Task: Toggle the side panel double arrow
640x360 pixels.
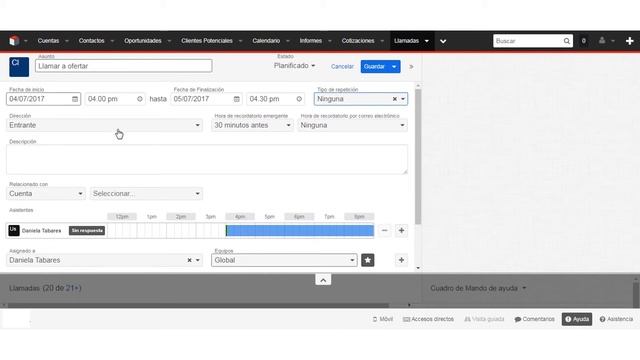Action: click(411, 67)
